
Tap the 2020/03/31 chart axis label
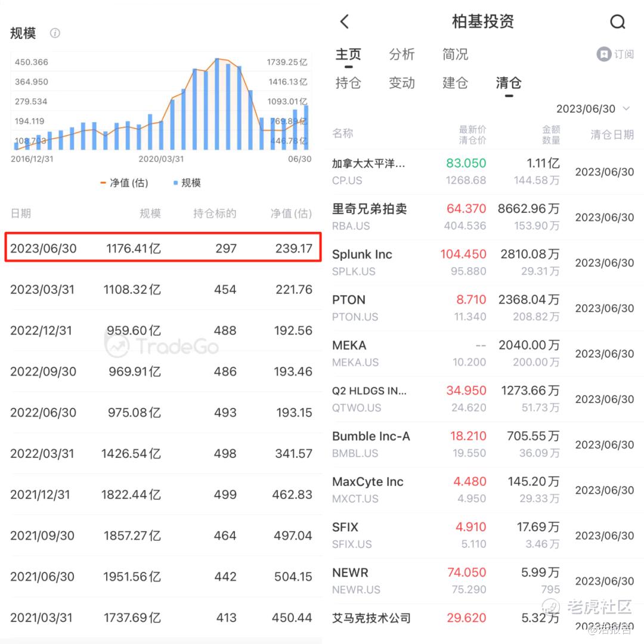161,159
